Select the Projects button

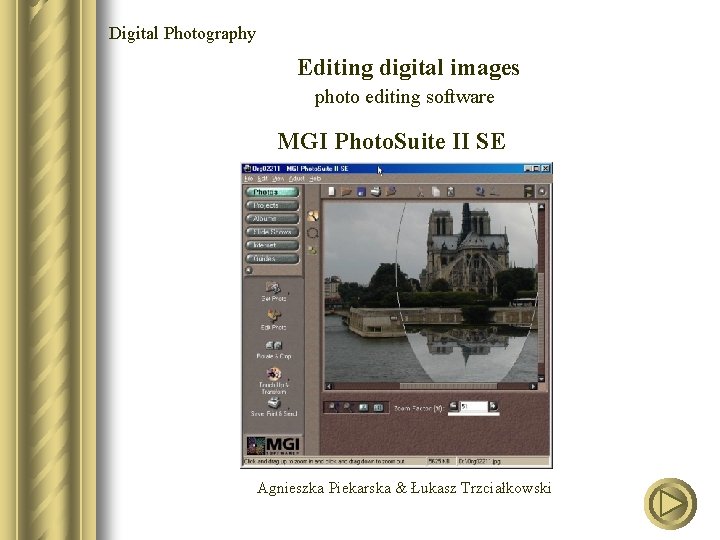(272, 205)
